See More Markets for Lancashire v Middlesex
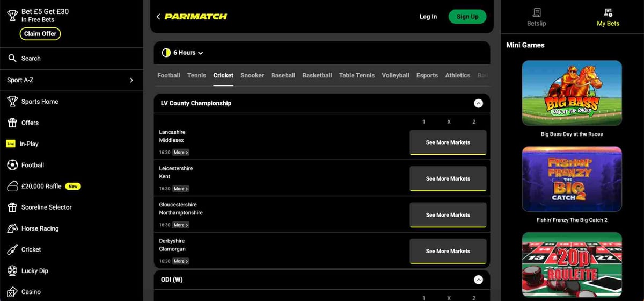 point(448,142)
